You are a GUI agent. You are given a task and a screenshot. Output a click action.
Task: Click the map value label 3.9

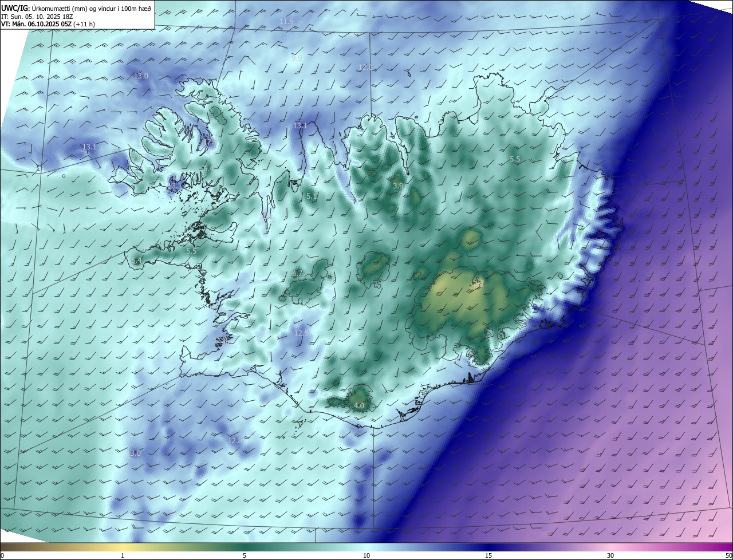tap(398, 186)
